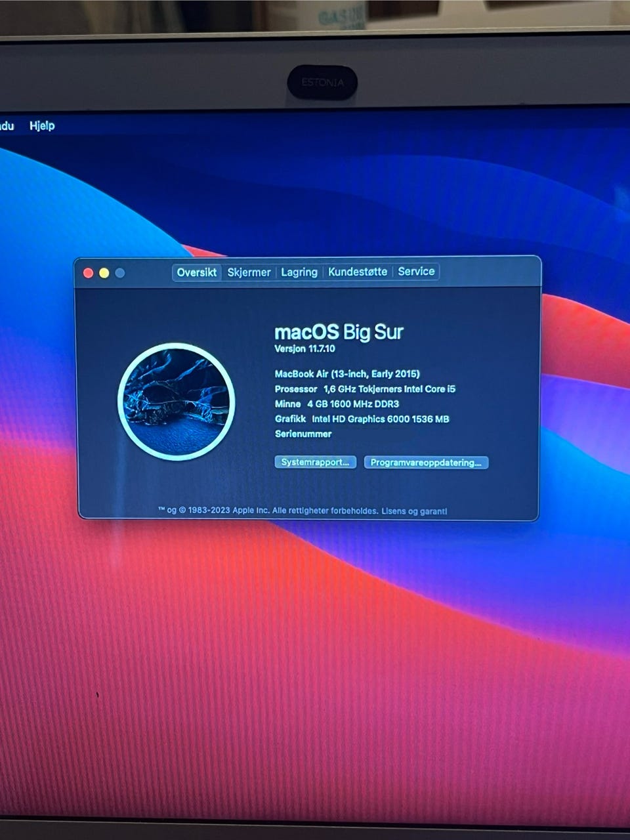Click MacBook Air (13-inch, Early 2015) text
Viewport: 630px width, 840px height.
pos(347,374)
